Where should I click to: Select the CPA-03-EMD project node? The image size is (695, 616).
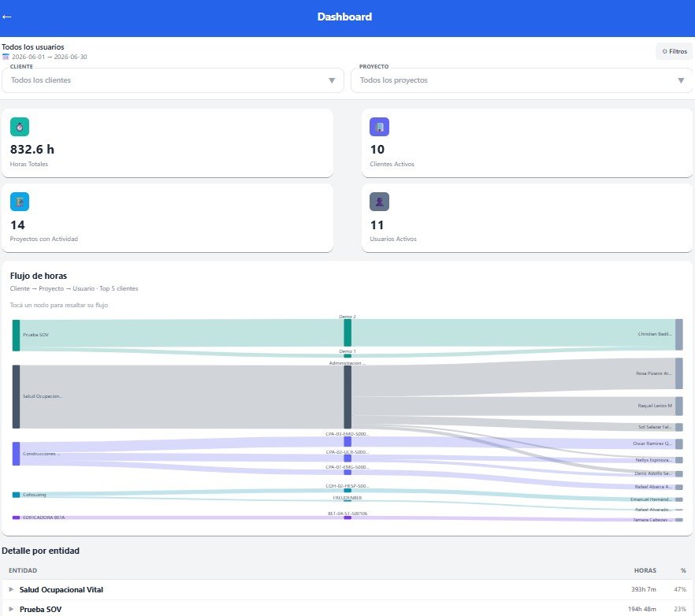tap(347, 441)
